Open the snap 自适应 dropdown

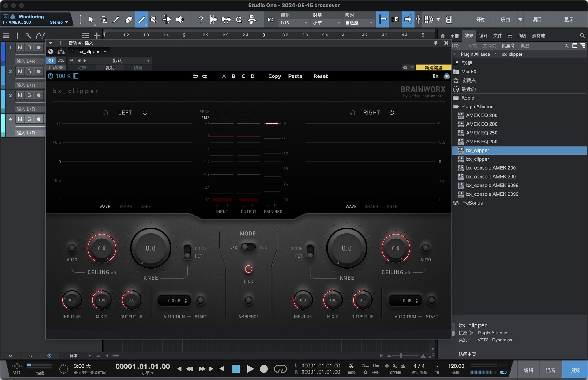(x=359, y=23)
